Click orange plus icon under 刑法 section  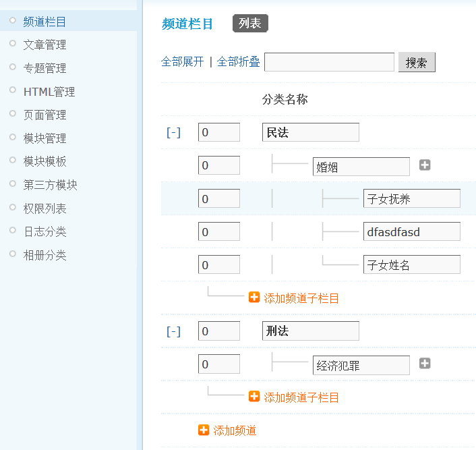point(254,397)
